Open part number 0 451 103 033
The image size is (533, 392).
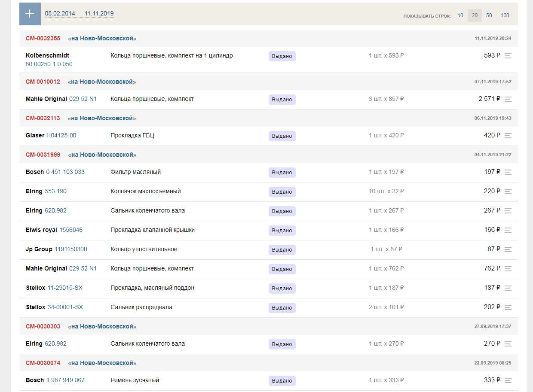click(x=65, y=172)
